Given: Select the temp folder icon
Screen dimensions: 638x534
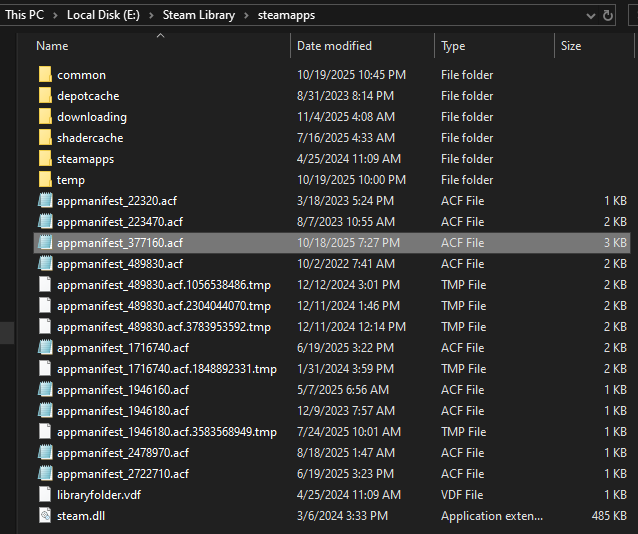Looking at the screenshot, I should pyautogui.click(x=45, y=180).
